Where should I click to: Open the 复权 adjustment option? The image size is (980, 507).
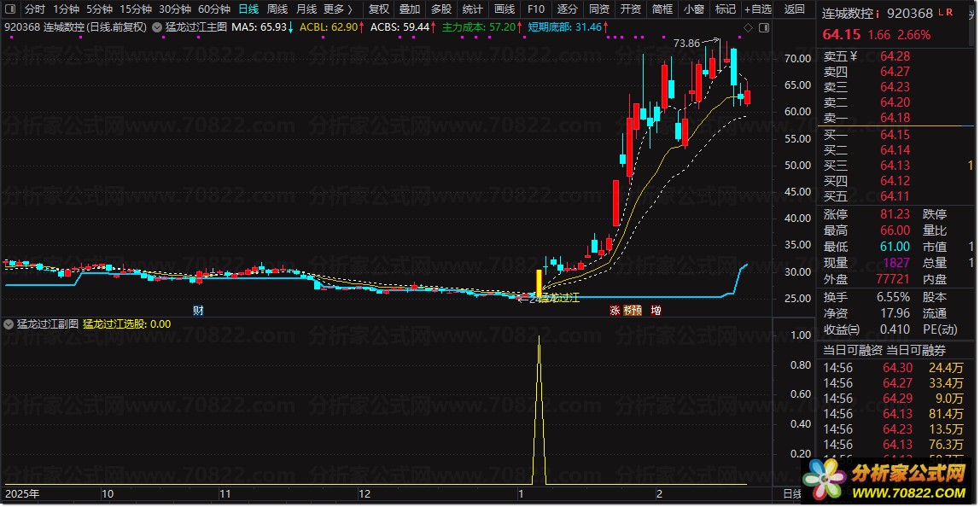click(x=379, y=9)
